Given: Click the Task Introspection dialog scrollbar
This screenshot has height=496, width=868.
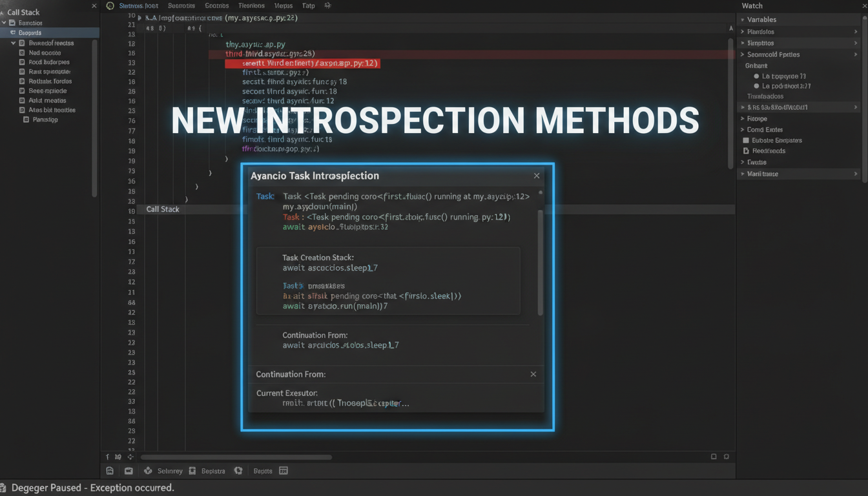Looking at the screenshot, I should pyautogui.click(x=541, y=262).
